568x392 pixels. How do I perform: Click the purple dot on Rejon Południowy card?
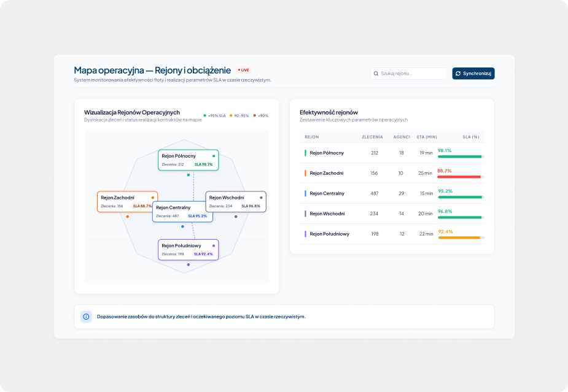pos(214,246)
